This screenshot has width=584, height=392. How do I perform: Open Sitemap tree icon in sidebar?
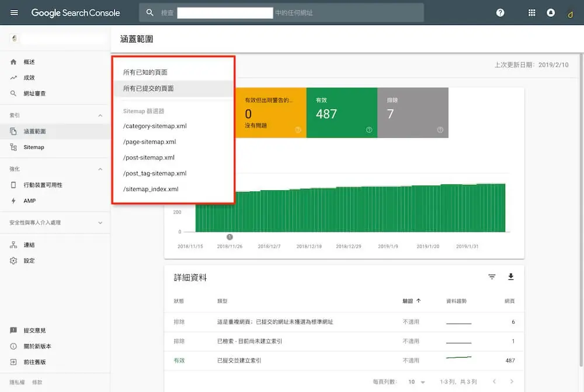click(13, 147)
